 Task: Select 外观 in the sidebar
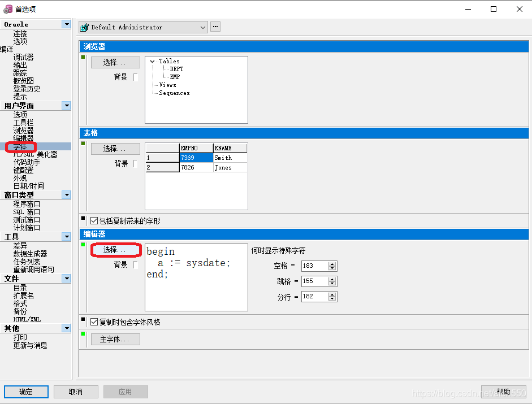tap(20, 178)
